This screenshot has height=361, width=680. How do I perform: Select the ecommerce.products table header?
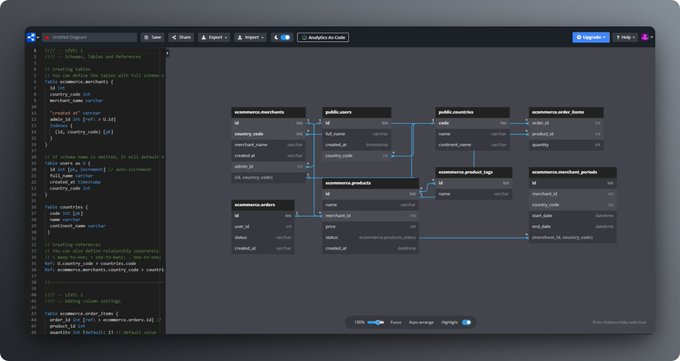370,183
